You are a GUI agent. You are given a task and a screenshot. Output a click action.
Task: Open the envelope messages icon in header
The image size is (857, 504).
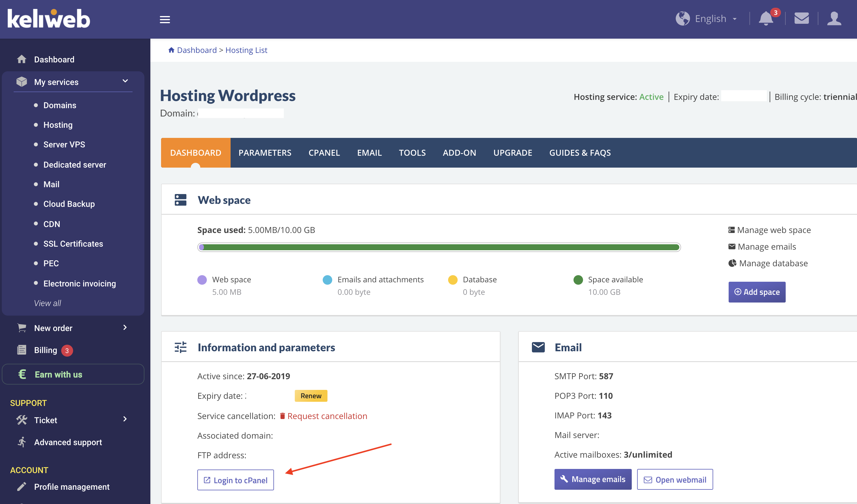801,18
